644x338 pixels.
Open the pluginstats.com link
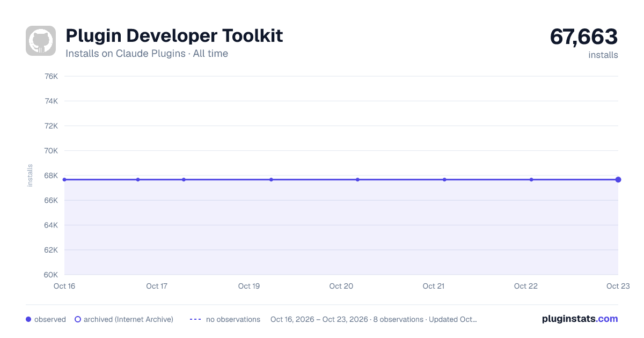click(580, 319)
